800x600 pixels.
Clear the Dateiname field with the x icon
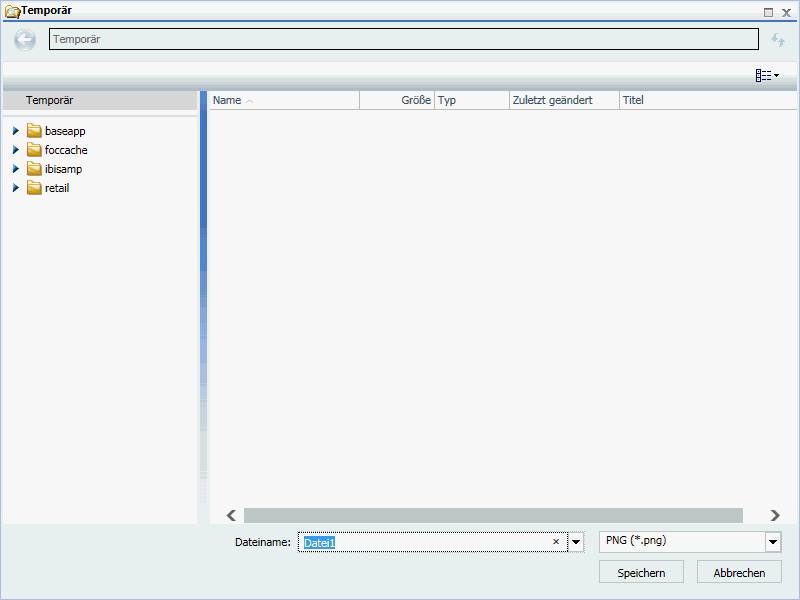click(x=556, y=542)
